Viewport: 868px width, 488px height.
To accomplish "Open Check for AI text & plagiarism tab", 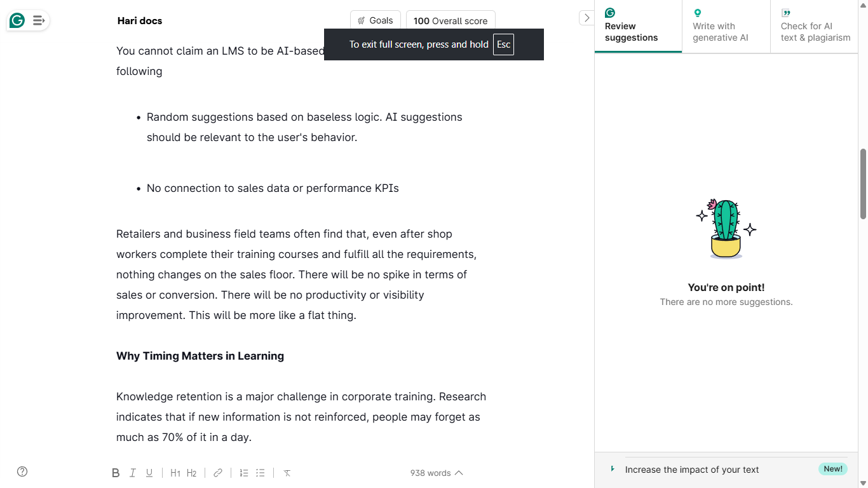I will [815, 27].
